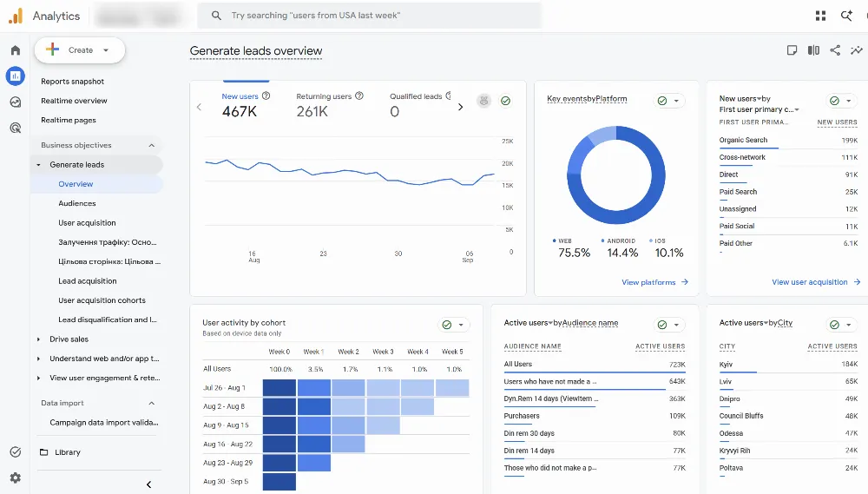Open dropdown arrow on Key events by Platform card
The image size is (868, 494).
point(676,101)
